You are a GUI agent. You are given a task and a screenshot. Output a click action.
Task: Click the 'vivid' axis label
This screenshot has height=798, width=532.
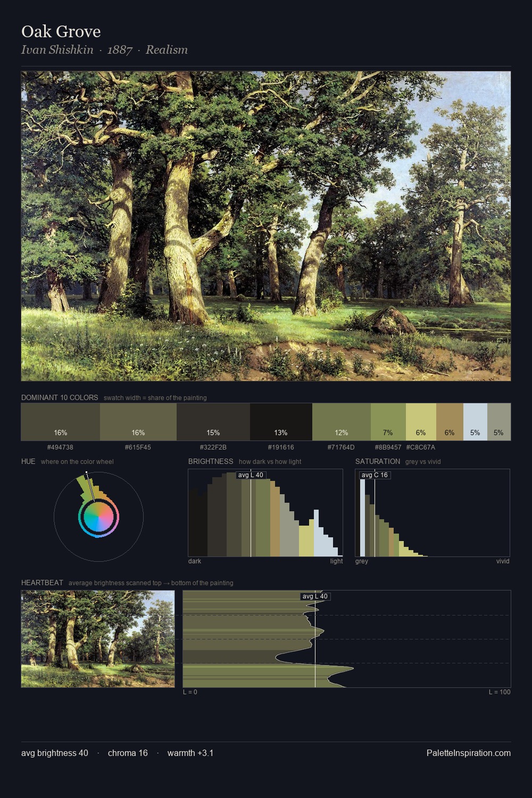point(503,561)
